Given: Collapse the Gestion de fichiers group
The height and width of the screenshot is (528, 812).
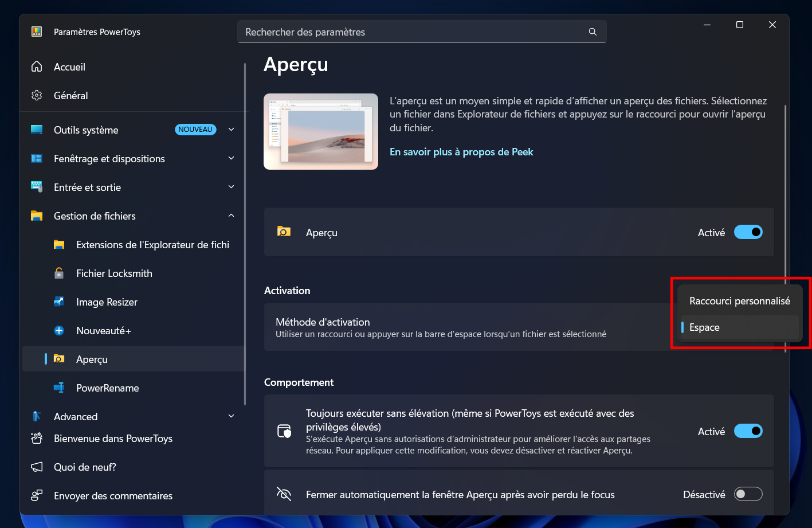Looking at the screenshot, I should (232, 216).
